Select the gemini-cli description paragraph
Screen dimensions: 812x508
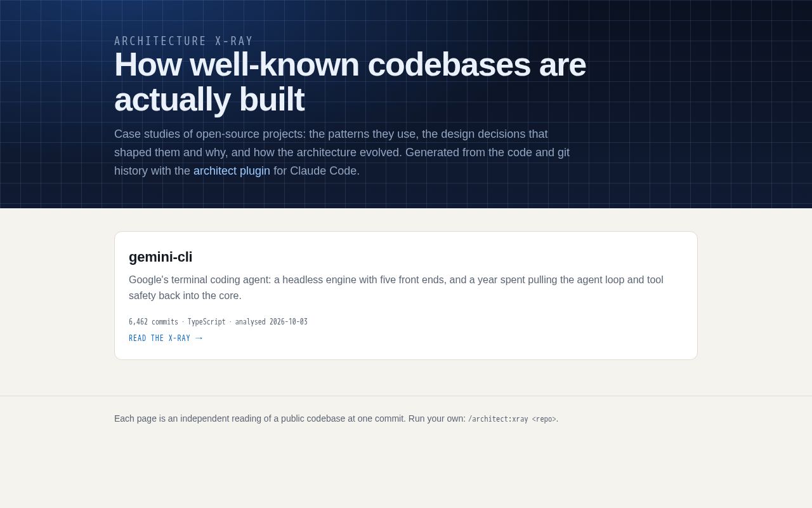tap(396, 288)
